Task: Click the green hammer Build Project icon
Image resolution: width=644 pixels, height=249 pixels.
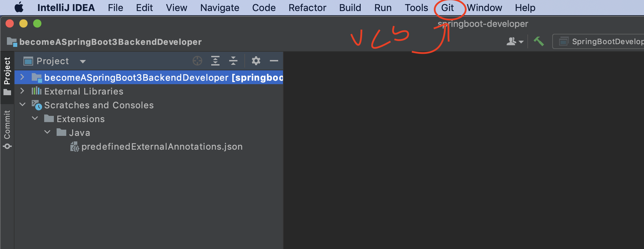Action: (538, 41)
